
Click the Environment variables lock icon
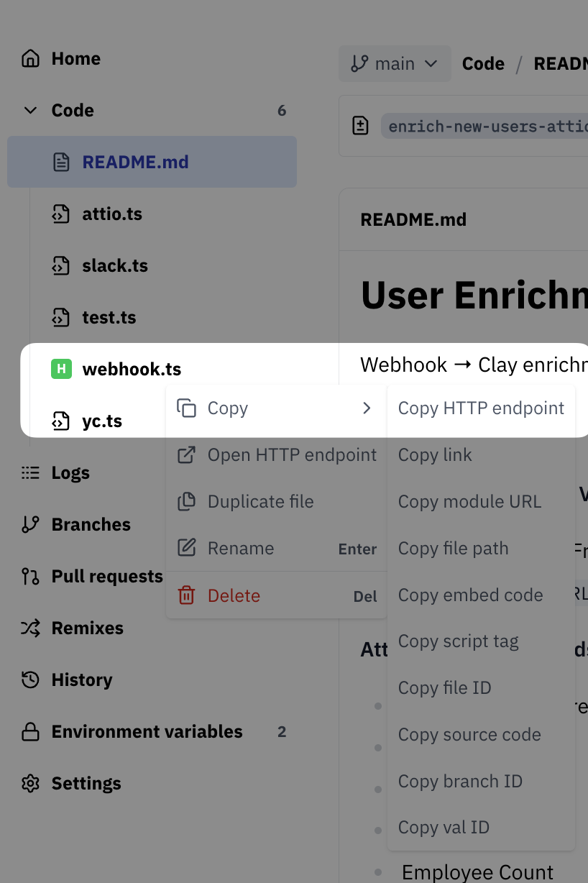point(30,732)
